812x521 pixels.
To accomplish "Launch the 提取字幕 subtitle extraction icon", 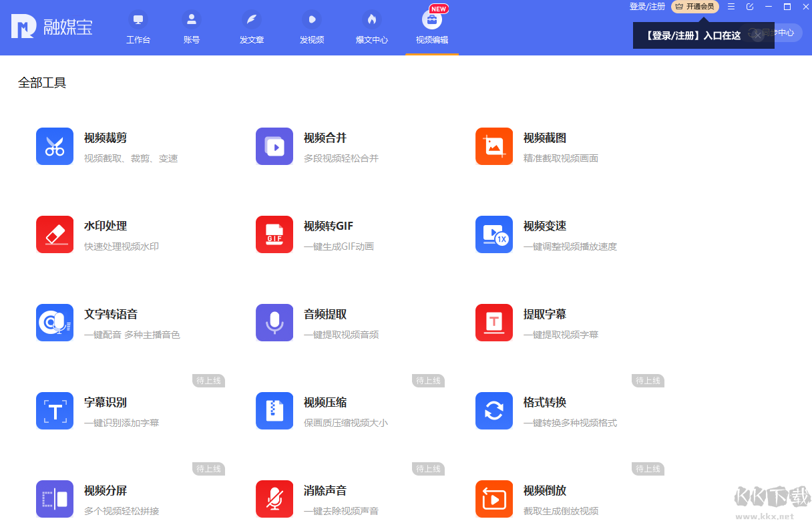I will pos(494,323).
